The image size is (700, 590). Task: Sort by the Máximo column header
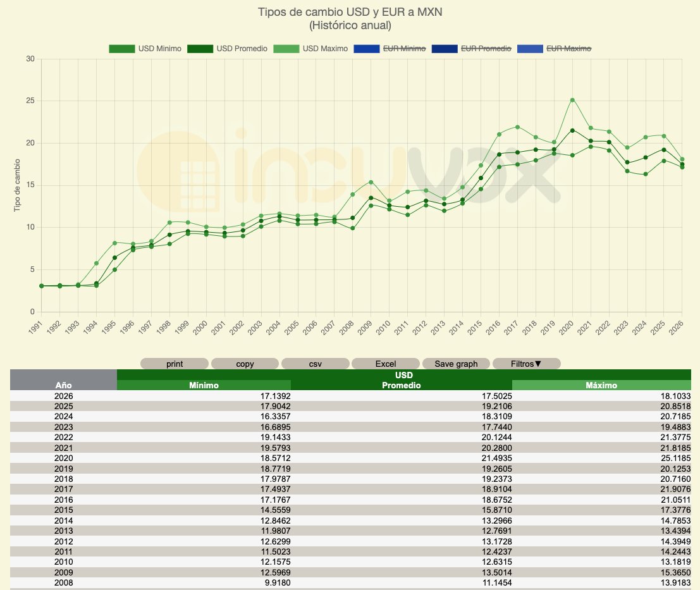601,385
